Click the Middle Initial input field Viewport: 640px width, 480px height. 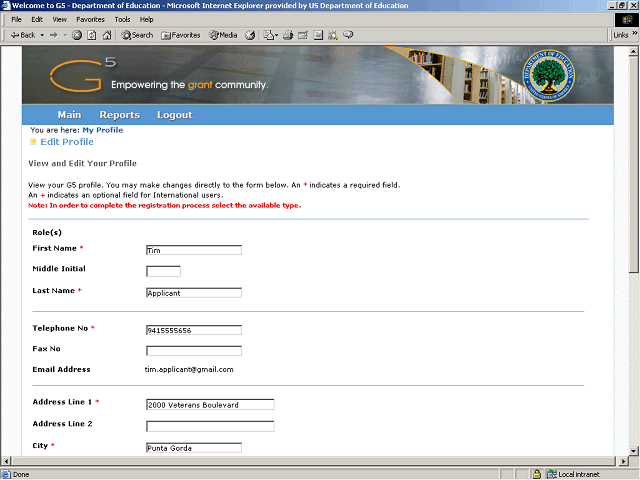point(163,271)
